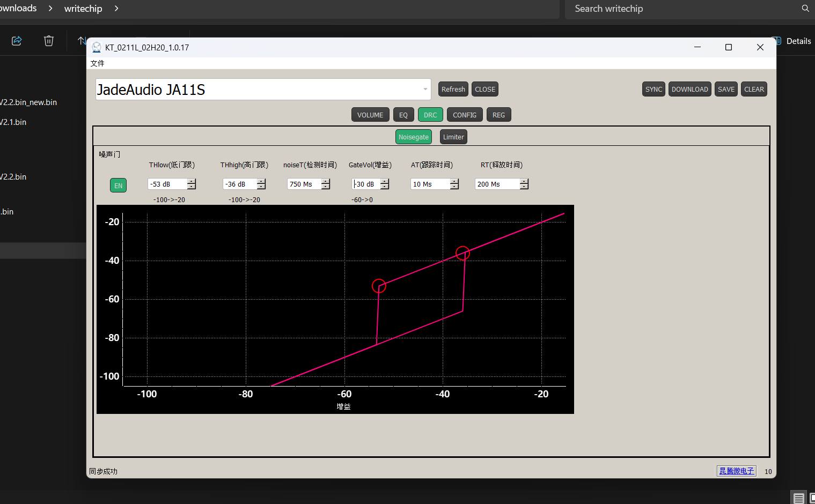Click the high threshold circle marker on graph
This screenshot has width=815, height=504.
coord(462,253)
